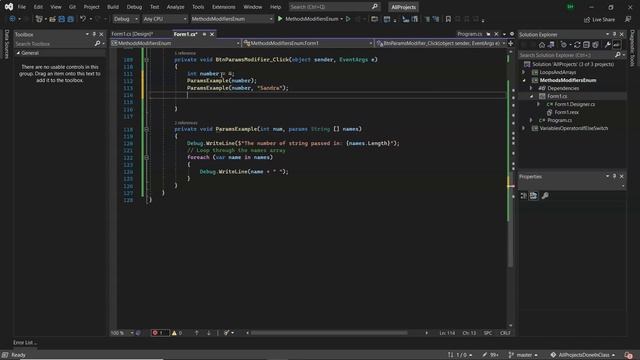
Task: Open the Extensions menu
Action: [224, 7]
